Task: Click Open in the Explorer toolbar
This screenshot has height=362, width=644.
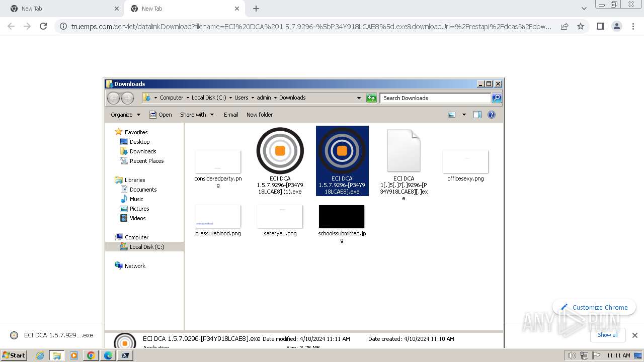Action: click(x=160, y=115)
